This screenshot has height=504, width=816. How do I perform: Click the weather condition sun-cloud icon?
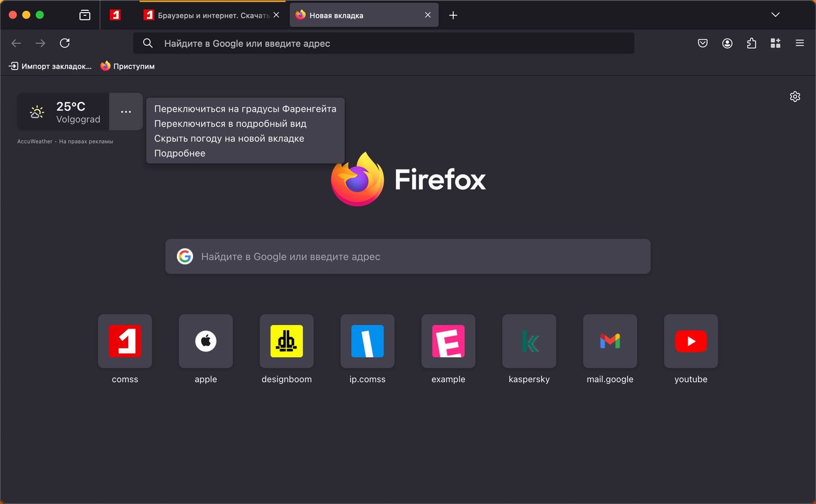click(x=37, y=112)
